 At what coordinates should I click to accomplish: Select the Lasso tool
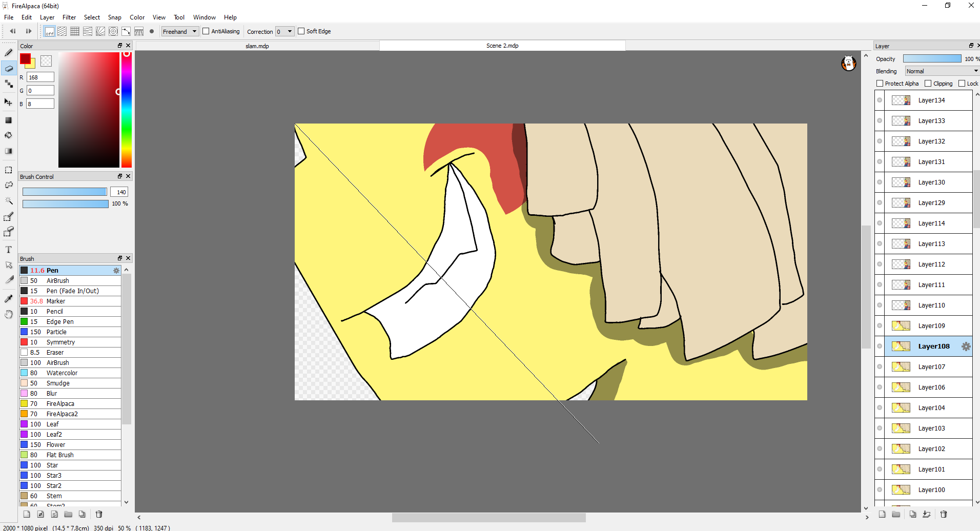[x=9, y=185]
